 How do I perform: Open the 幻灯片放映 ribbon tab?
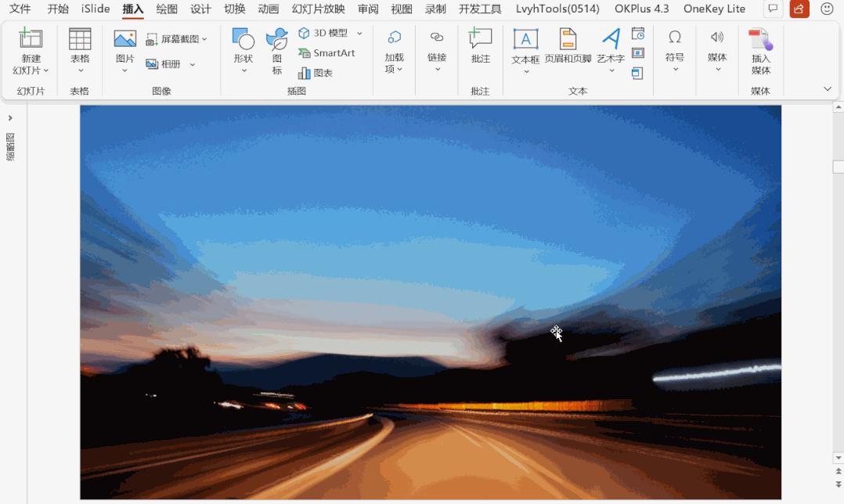[x=316, y=9]
